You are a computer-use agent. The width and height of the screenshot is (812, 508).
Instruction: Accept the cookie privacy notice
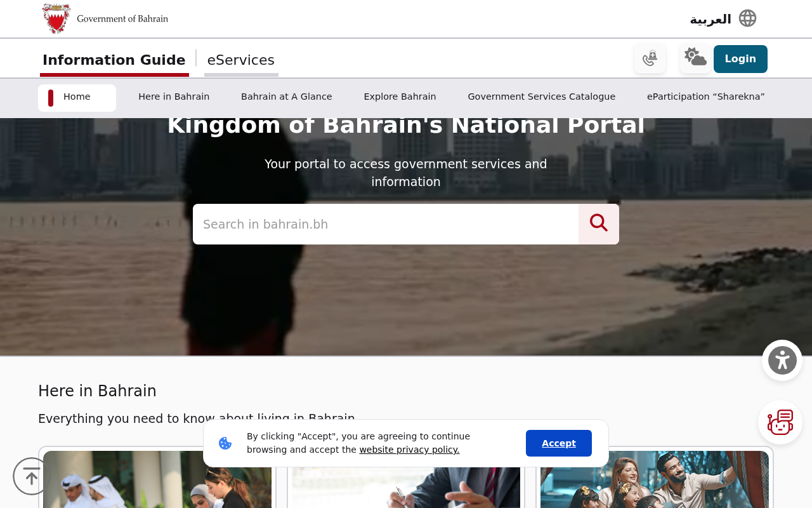(559, 443)
